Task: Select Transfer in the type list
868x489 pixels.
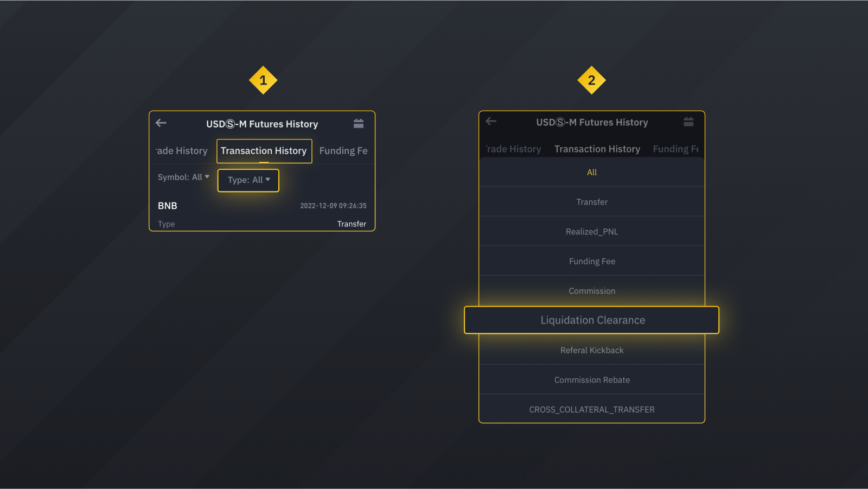Action: (x=592, y=202)
